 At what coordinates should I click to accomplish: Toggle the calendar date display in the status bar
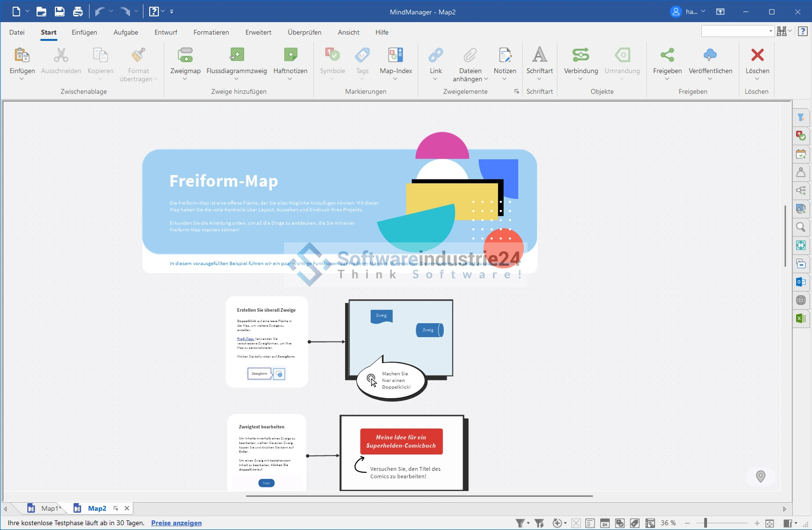pos(605,523)
